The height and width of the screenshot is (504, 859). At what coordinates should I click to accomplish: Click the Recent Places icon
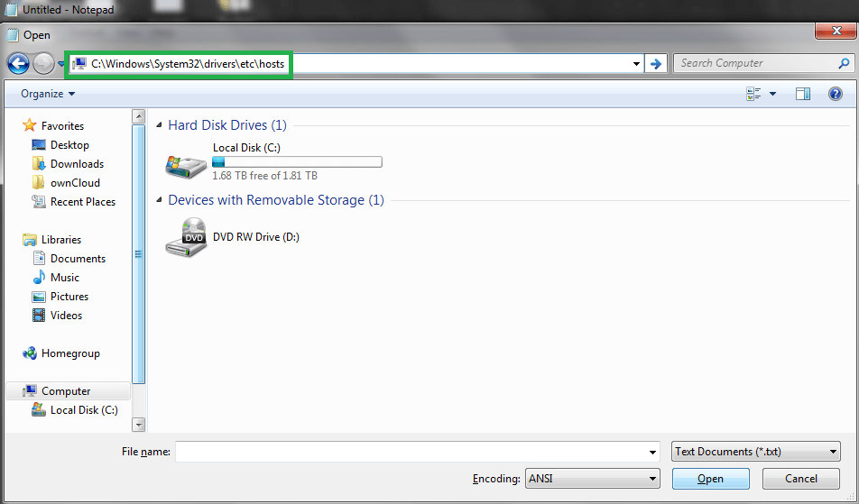[38, 201]
